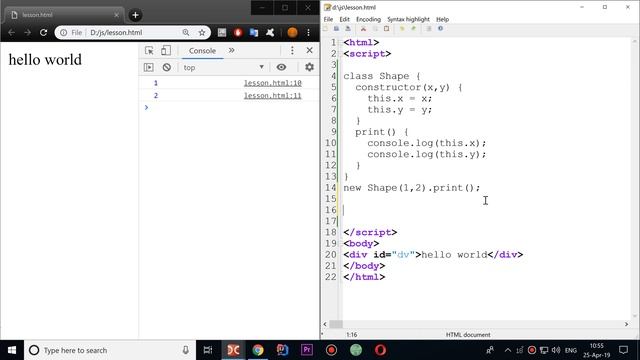This screenshot has height=360, width=640.
Task: Open the volume control in system tray
Action: click(x=556, y=350)
